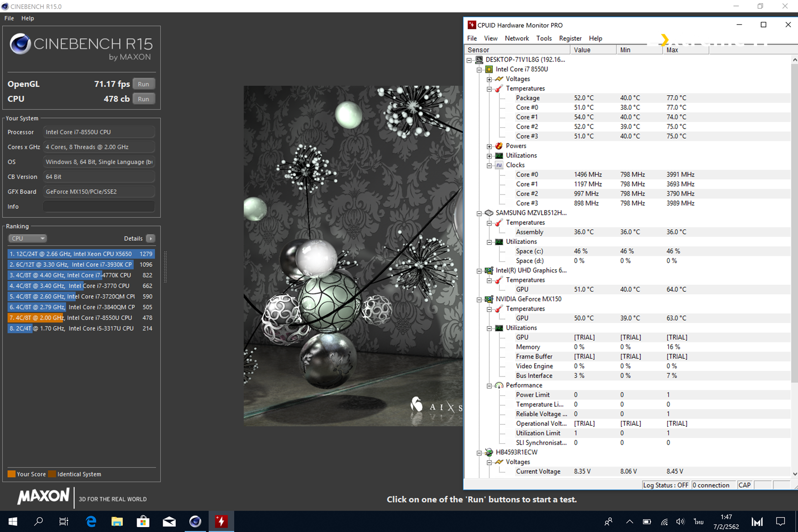This screenshot has height=532, width=798.
Task: Switch to HWMonitor taskbar icon
Action: point(221,522)
